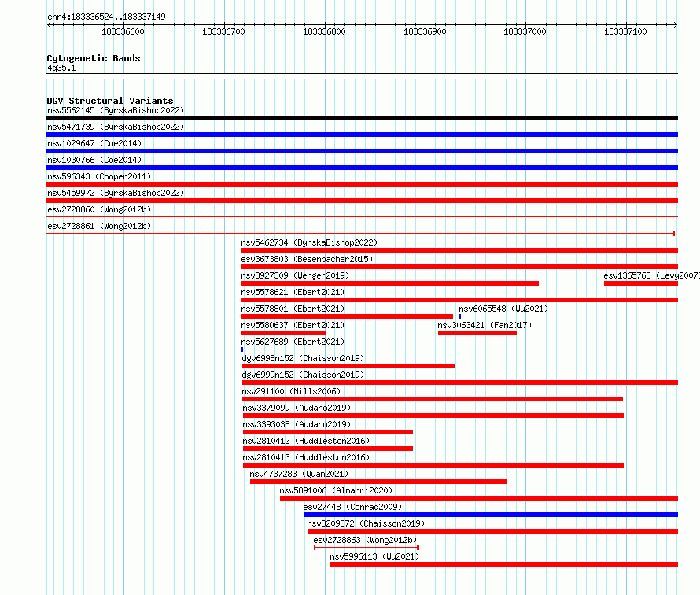Open nsv596343 (Cooper2011) variant label
700x595 pixels.
pos(99,176)
